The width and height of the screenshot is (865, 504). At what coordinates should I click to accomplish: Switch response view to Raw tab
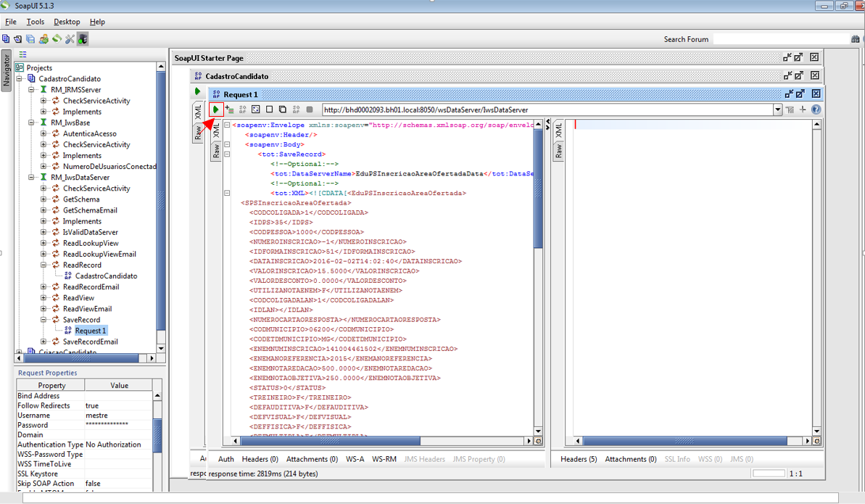point(558,151)
